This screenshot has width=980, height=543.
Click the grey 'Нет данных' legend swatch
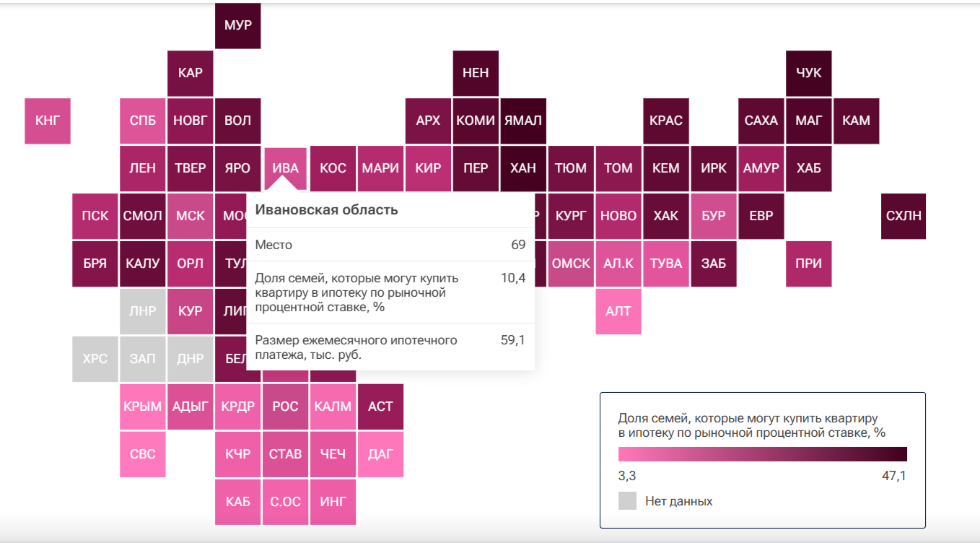pos(627,501)
